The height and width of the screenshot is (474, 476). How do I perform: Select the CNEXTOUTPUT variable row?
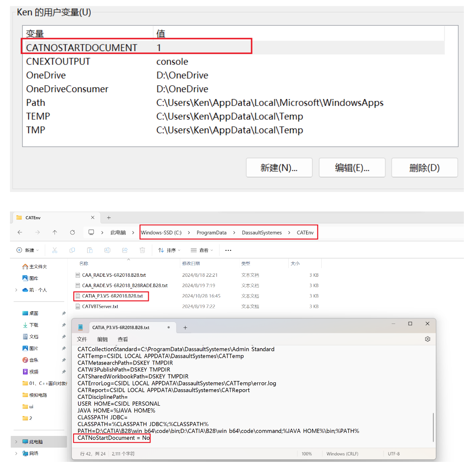[x=233, y=61]
